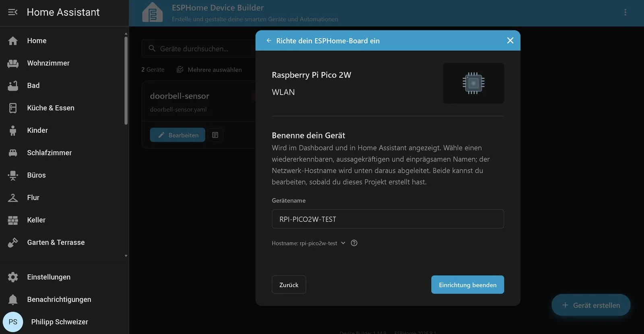Go back using the dialog arrow icon
Viewport: 644px width, 334px height.
click(269, 41)
